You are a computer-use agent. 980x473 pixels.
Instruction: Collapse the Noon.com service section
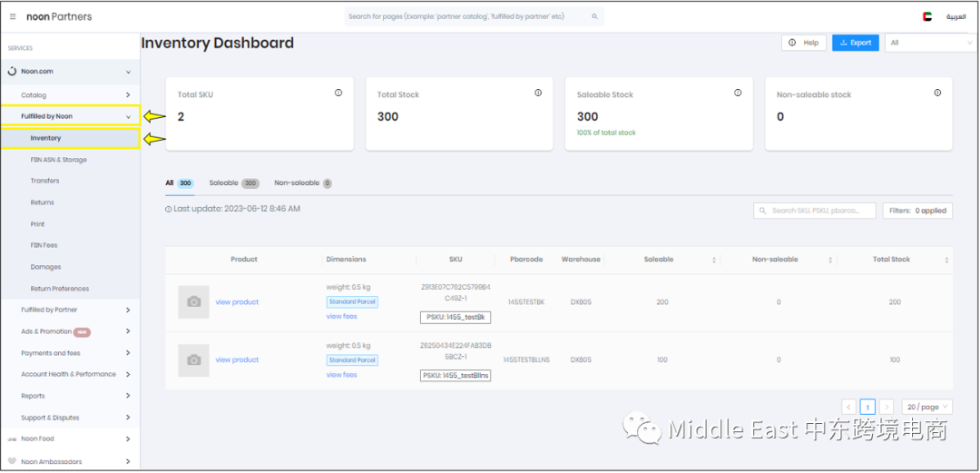click(128, 72)
